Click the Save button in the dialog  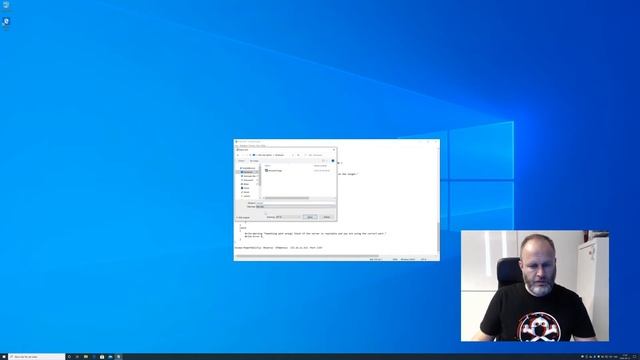point(310,217)
